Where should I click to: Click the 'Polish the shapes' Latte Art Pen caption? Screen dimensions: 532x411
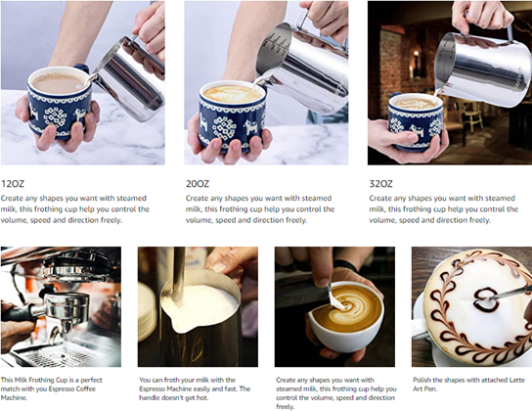468,385
